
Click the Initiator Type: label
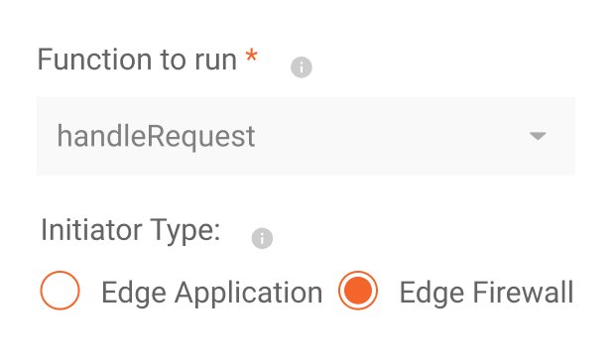(131, 231)
